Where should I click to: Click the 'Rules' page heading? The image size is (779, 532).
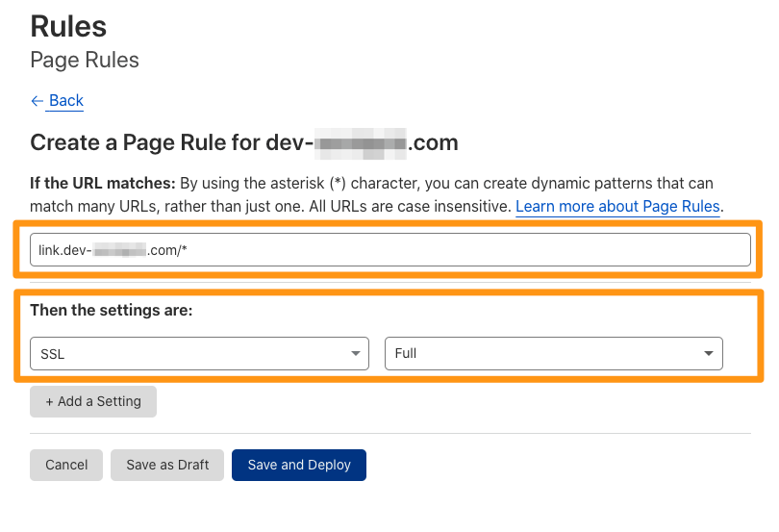click(68, 26)
